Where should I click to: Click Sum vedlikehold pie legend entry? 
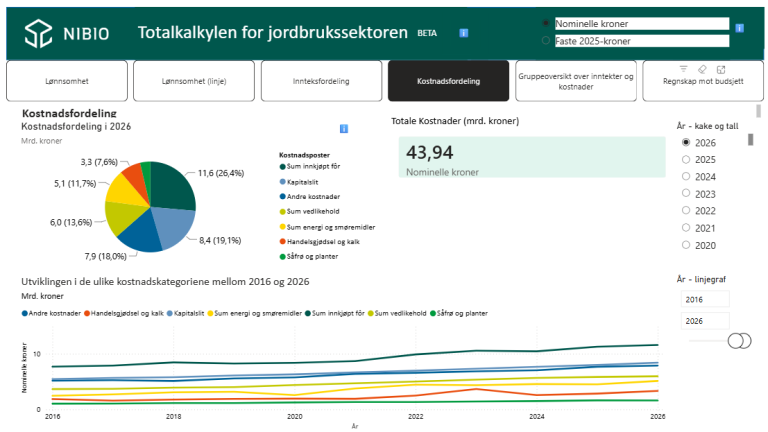[310, 212]
